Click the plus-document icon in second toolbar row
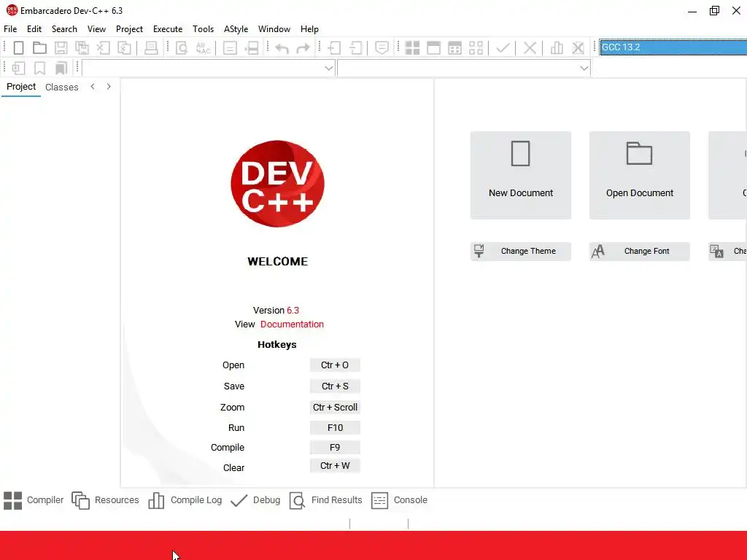This screenshot has width=747, height=560. [x=18, y=68]
